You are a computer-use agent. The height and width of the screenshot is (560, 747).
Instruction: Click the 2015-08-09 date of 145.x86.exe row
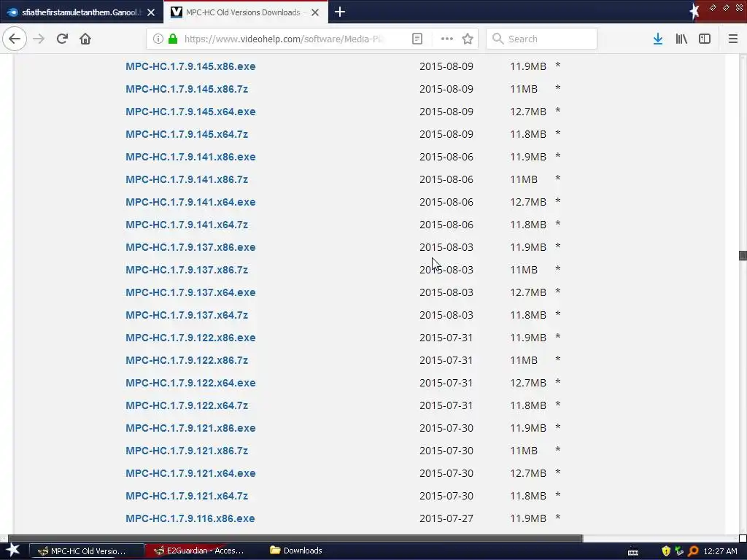click(446, 66)
